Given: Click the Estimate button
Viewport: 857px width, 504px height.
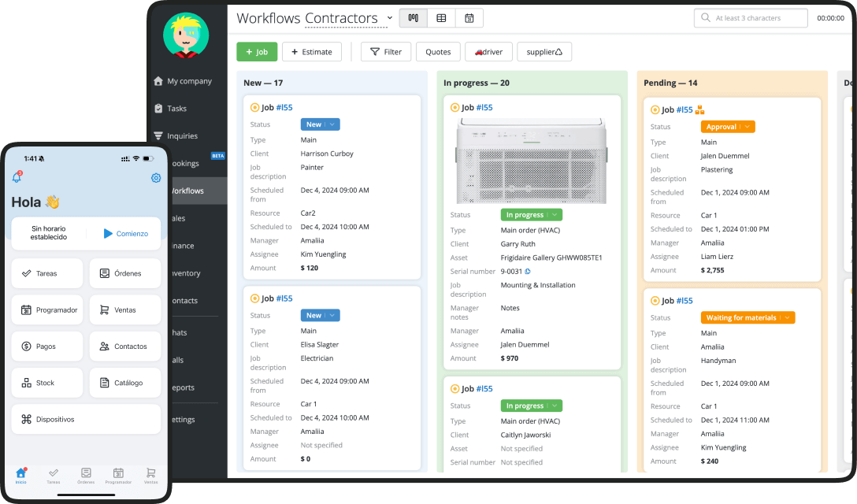Looking at the screenshot, I should pos(312,51).
